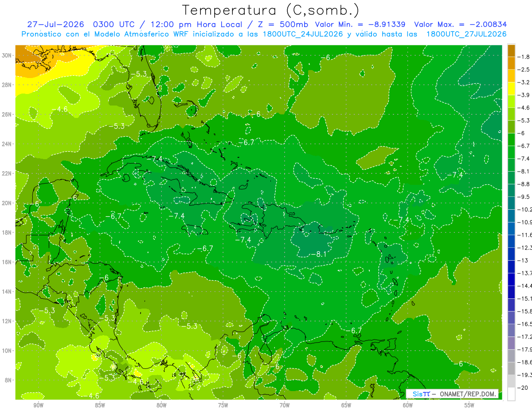Screen dimensions: 532x411
Task: Click the '26N' latitude axis label
Action: pos(8,114)
